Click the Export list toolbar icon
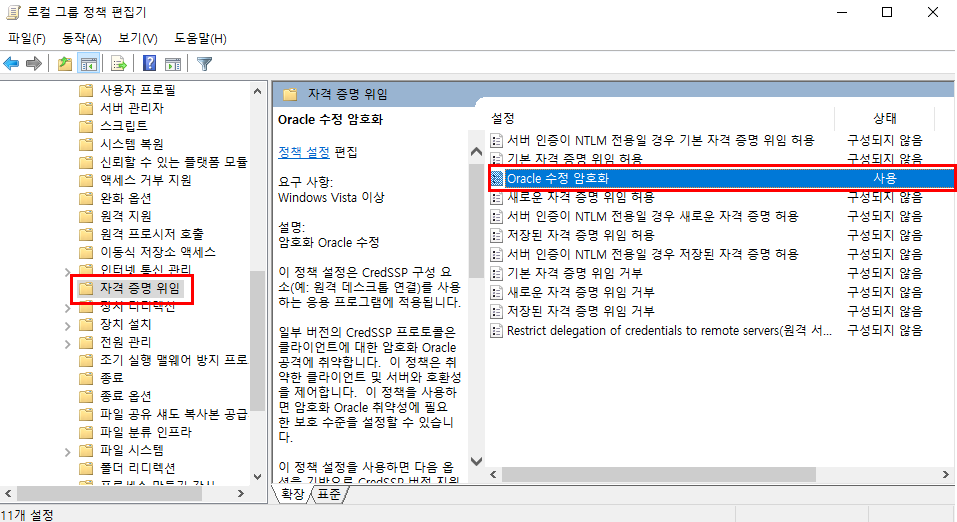957x522 pixels. point(118,63)
